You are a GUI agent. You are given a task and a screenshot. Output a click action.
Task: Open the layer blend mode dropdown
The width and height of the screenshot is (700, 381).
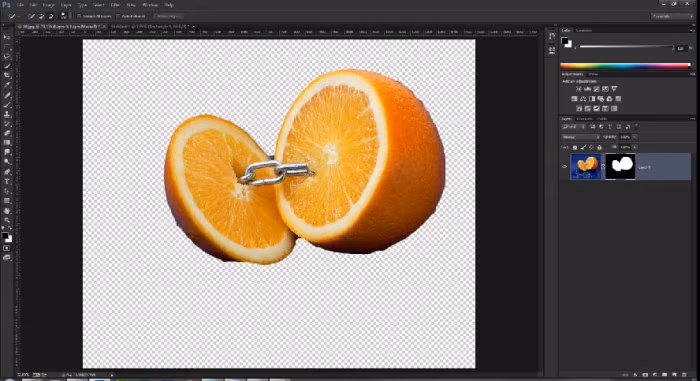(580, 137)
